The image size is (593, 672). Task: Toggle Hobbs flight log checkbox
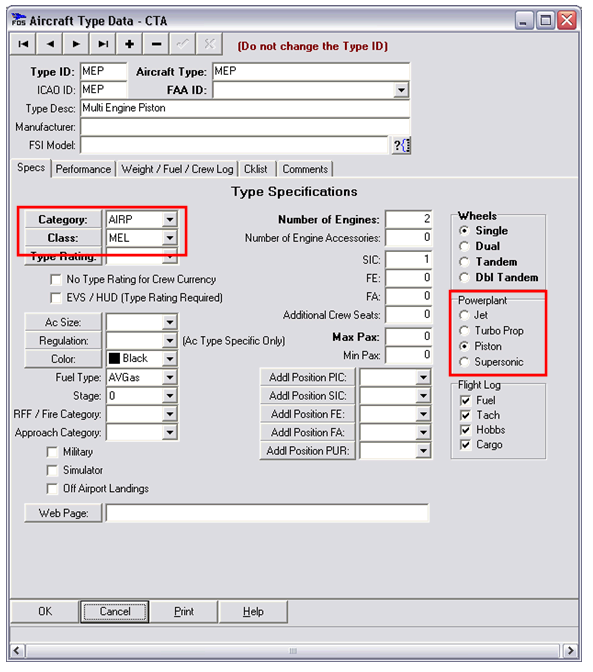(x=465, y=430)
